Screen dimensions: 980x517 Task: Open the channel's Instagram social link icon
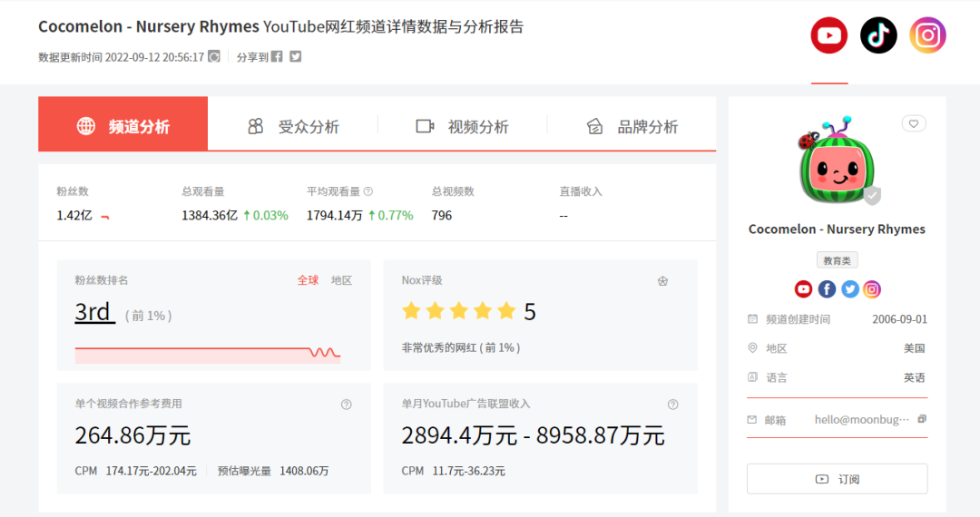pos(872,289)
